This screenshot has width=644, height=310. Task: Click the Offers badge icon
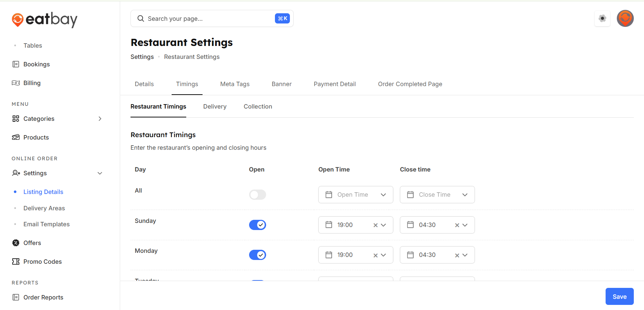pyautogui.click(x=16, y=243)
